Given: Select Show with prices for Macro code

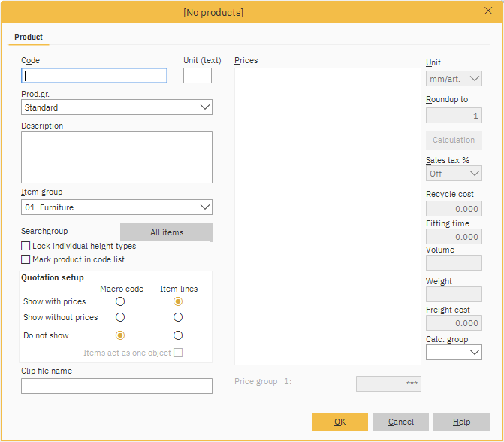Looking at the screenshot, I should 120,301.
